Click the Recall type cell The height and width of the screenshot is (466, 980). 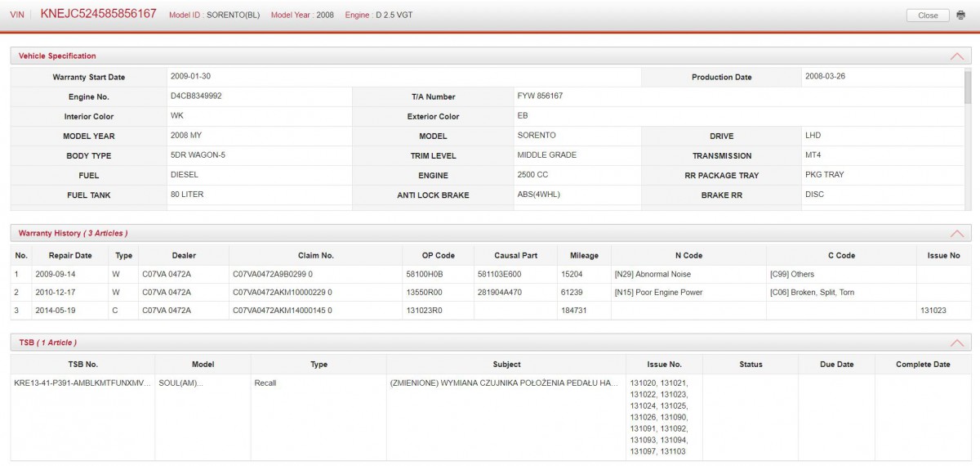coord(265,383)
